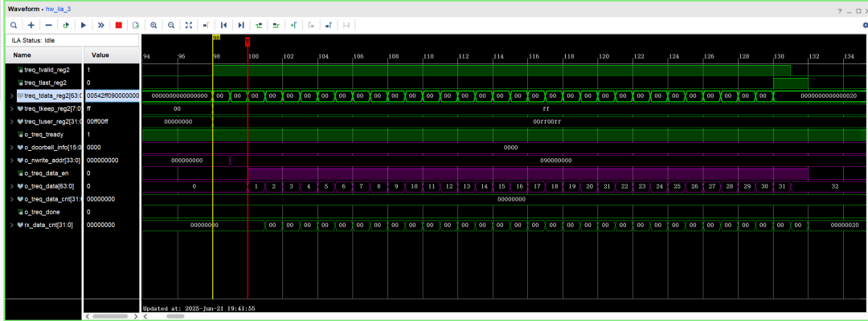Click the 090000000 waveform value of o_nwrite_addr
868x321 pixels.
tap(556, 160)
